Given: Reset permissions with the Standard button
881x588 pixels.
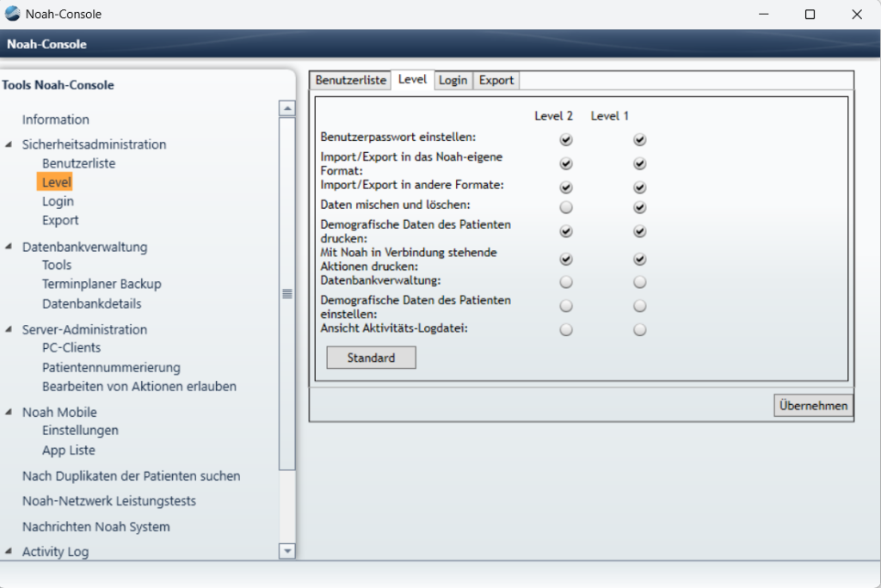Looking at the screenshot, I should (372, 358).
